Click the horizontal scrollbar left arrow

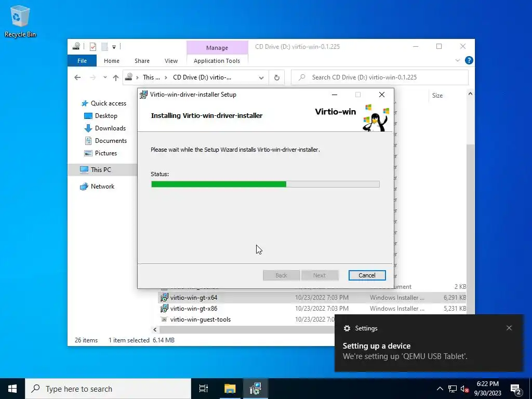155,329
